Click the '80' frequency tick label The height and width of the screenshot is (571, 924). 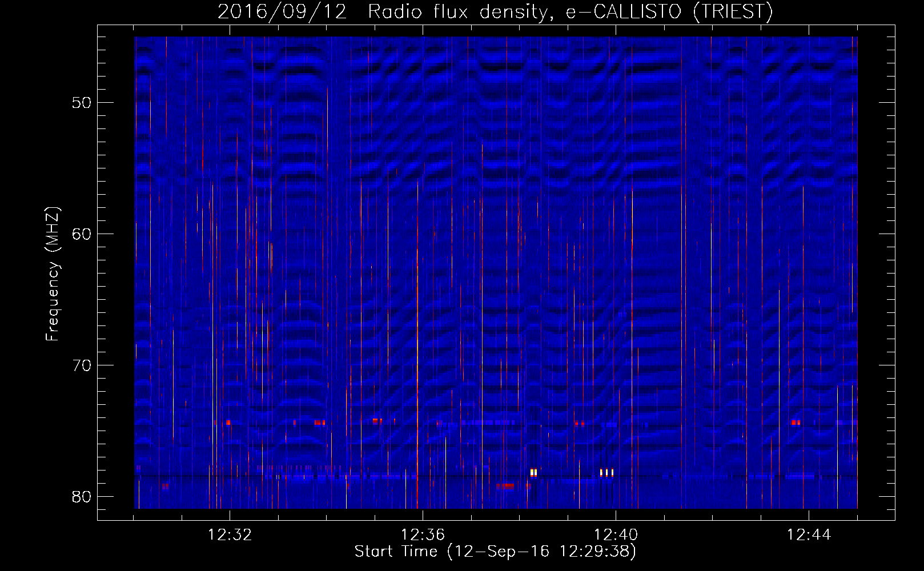tap(82, 497)
